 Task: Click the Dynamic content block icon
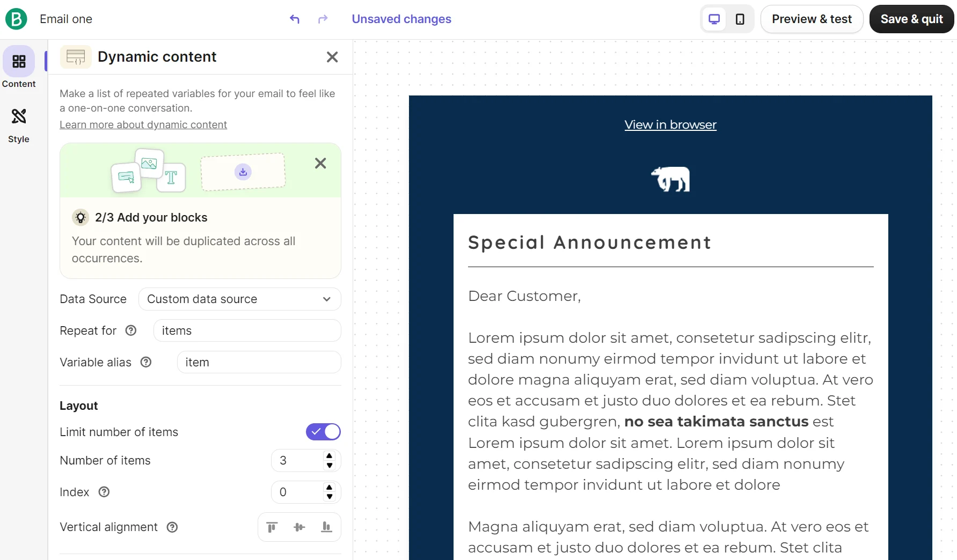(x=76, y=57)
